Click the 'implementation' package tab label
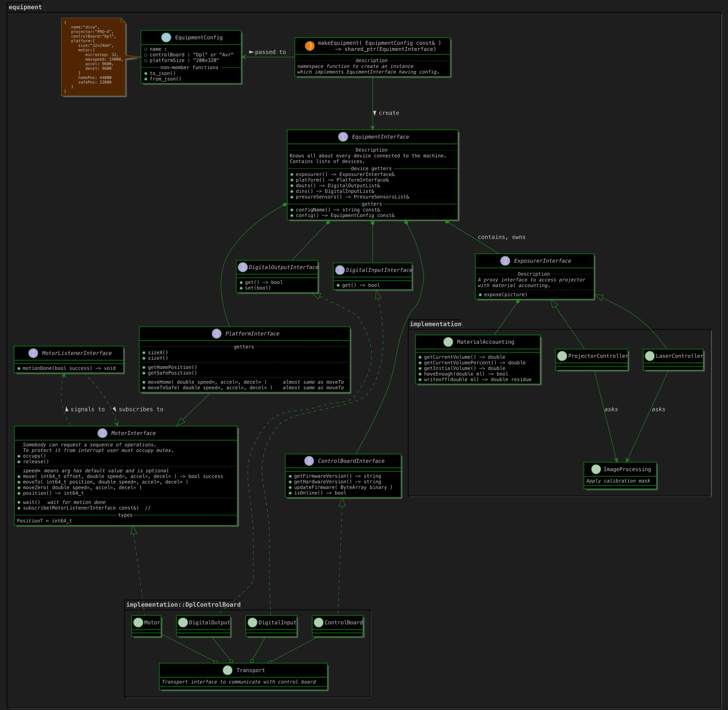This screenshot has width=728, height=710. (435, 324)
